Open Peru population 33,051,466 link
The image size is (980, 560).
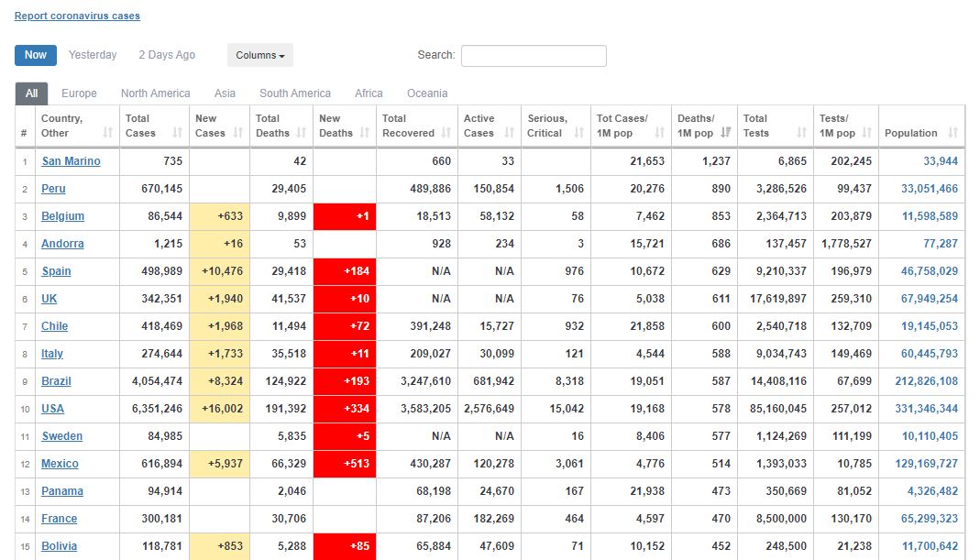coord(930,188)
